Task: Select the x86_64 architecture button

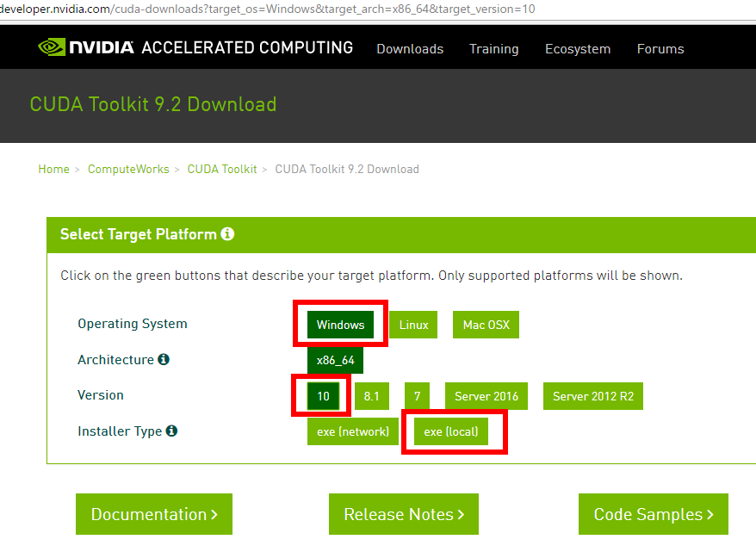Action: [x=335, y=360]
